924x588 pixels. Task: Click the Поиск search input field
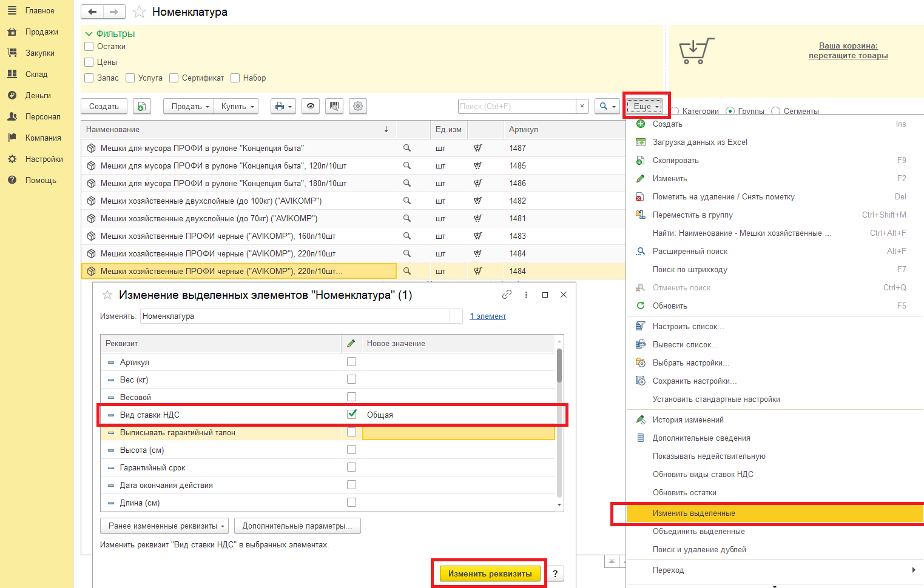tap(516, 106)
